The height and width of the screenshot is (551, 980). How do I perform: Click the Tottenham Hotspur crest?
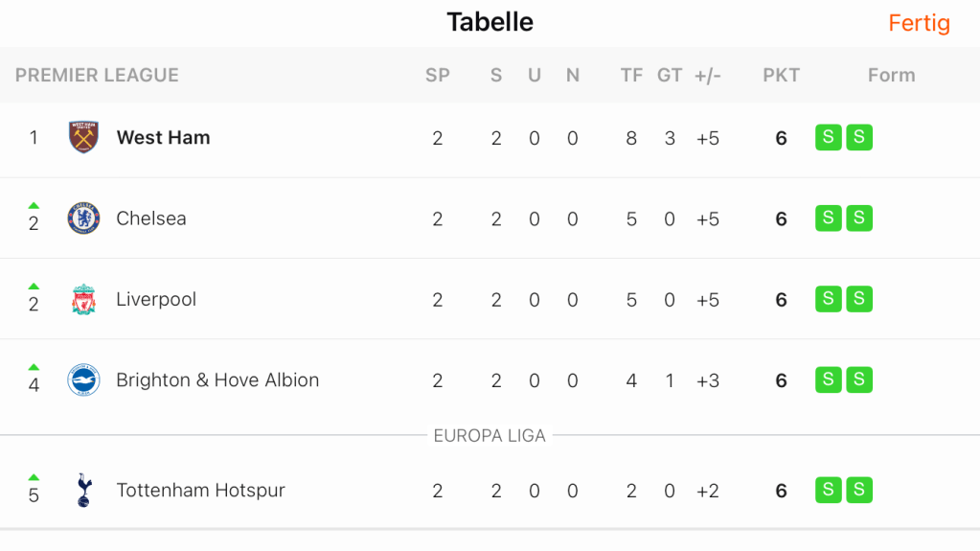[x=84, y=490]
